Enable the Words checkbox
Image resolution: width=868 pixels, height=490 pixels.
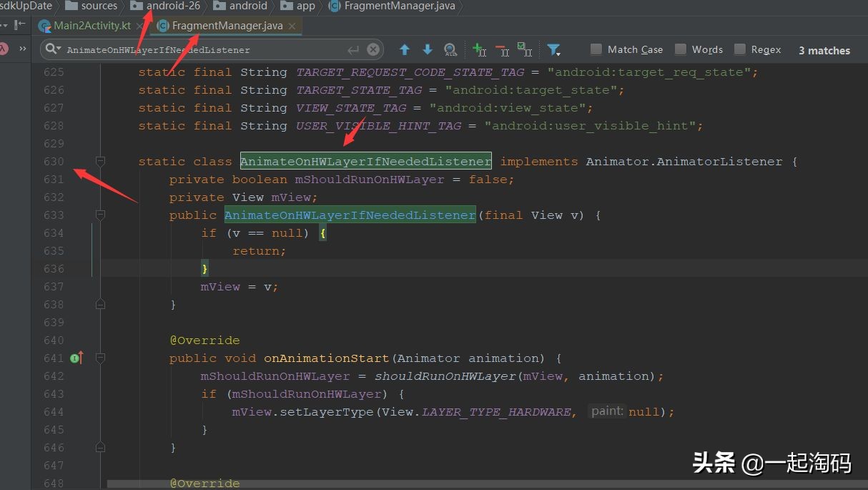681,49
